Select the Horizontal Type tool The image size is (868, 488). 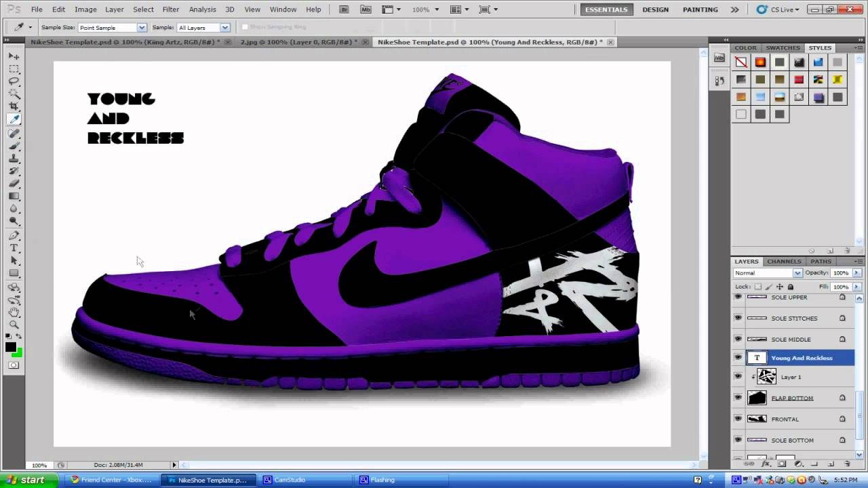coord(14,248)
